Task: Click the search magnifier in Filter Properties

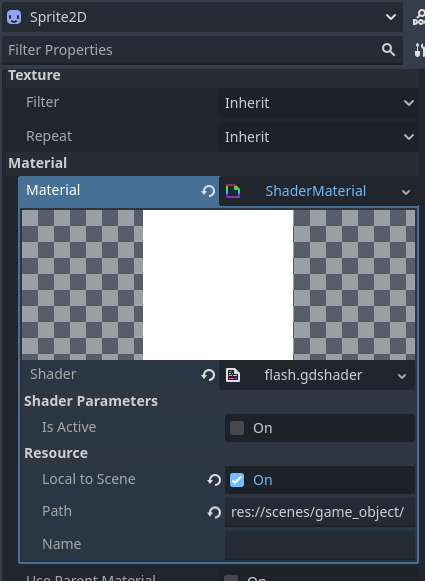Action: click(388, 49)
